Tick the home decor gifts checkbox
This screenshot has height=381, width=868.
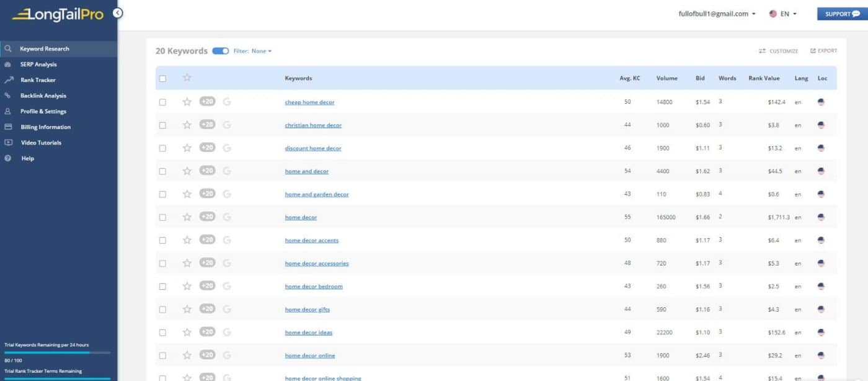click(162, 309)
